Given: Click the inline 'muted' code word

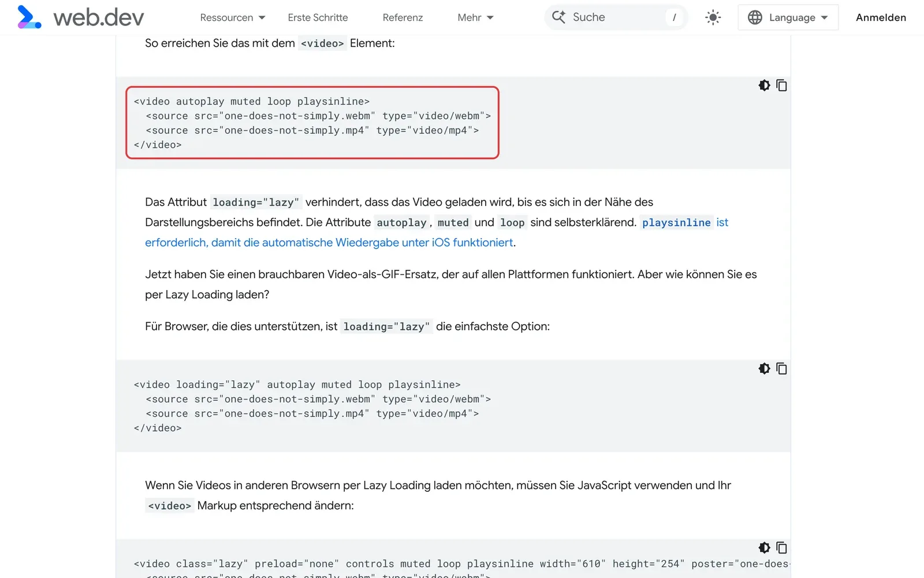Looking at the screenshot, I should [453, 223].
